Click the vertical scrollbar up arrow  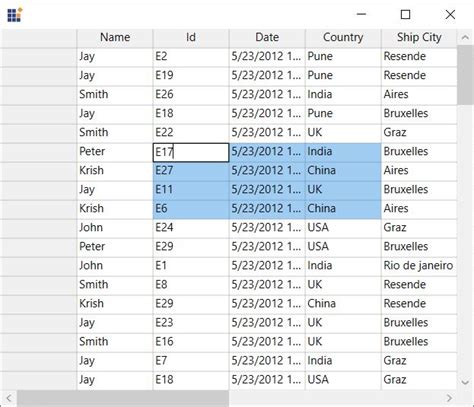point(465,37)
